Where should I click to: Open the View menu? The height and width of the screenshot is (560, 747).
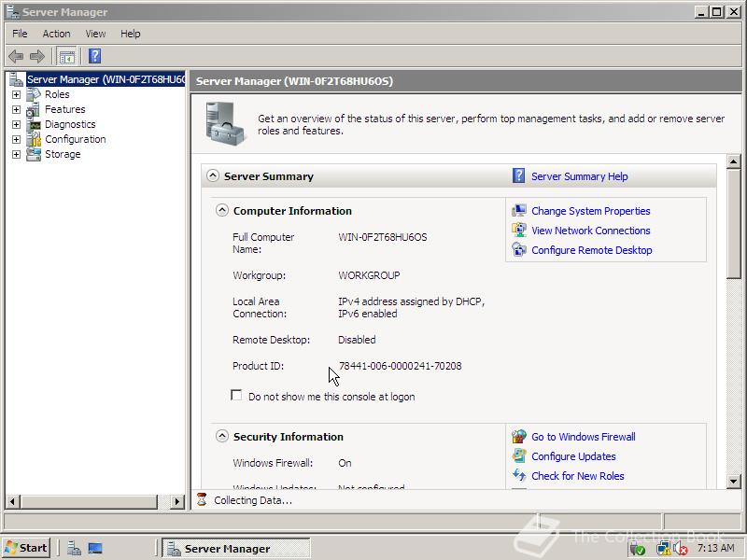95,34
